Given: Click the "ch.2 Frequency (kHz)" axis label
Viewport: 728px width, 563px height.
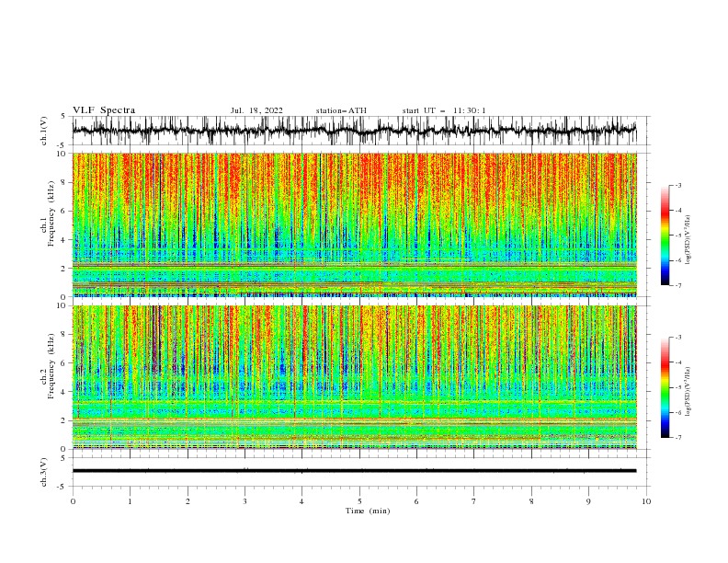Looking at the screenshot, I should (x=48, y=366).
